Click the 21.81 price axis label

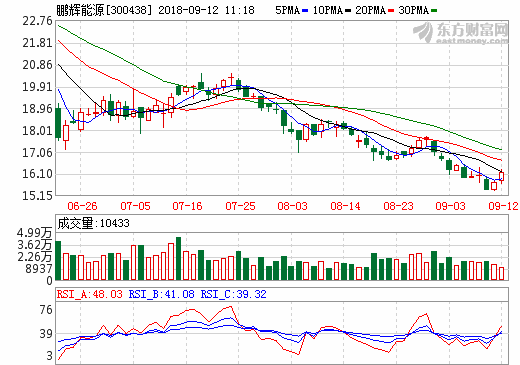pos(38,43)
